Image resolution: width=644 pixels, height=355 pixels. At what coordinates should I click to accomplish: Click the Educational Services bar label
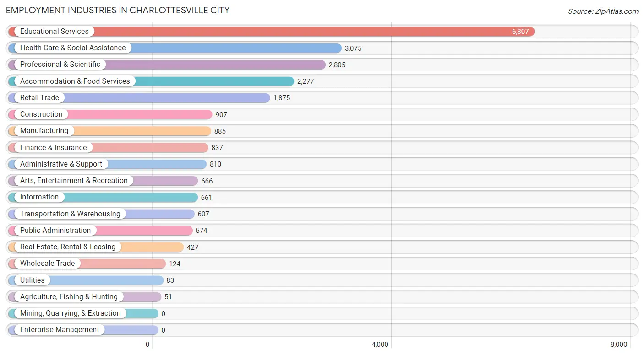(55, 31)
